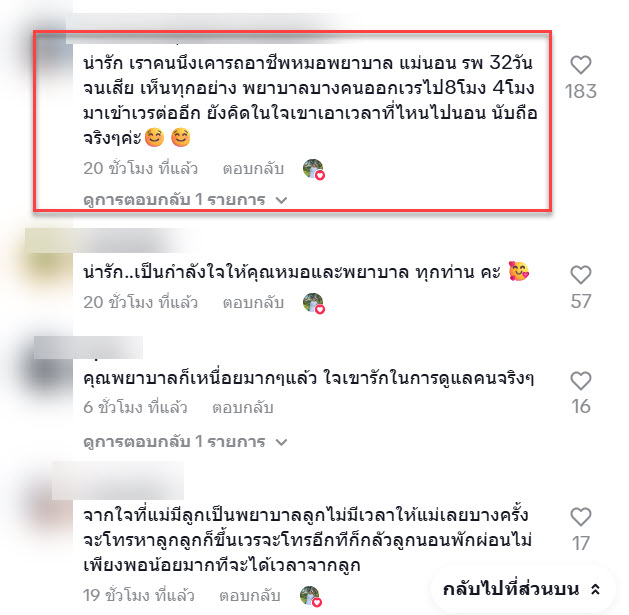Click กลับไปที่ส่วนบน back-to-top button
Screen dimensions: 629x615
pyautogui.click(x=522, y=589)
